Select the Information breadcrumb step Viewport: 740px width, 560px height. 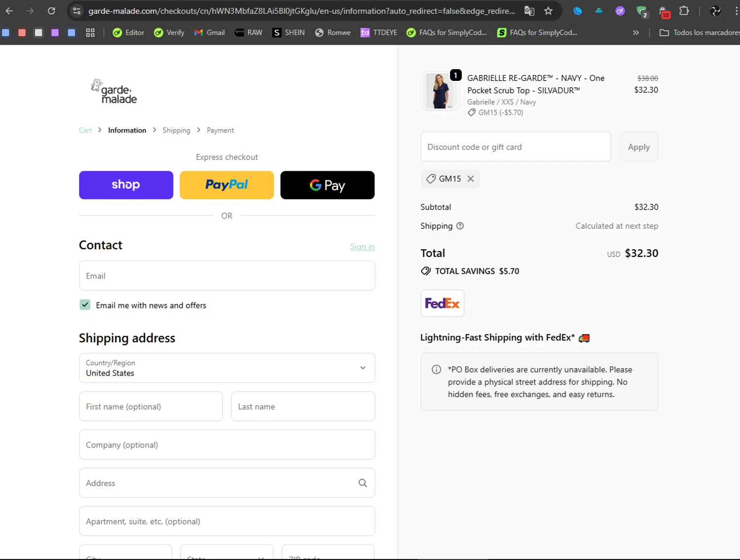coord(127,130)
